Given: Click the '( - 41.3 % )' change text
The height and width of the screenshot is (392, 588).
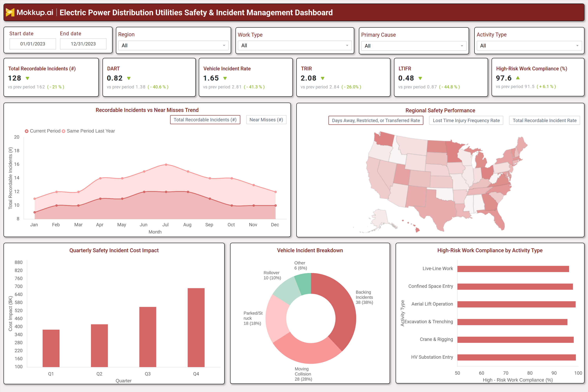Looking at the screenshot, I should 254,87.
